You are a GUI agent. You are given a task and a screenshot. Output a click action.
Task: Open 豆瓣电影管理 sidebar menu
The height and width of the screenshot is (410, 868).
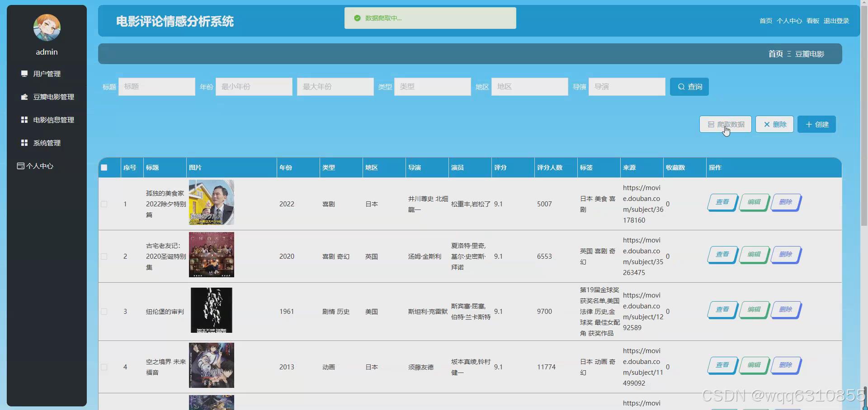click(47, 97)
